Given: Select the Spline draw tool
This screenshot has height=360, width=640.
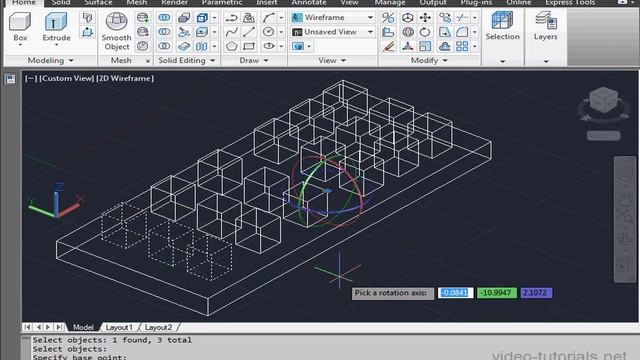Looking at the screenshot, I should [x=231, y=32].
